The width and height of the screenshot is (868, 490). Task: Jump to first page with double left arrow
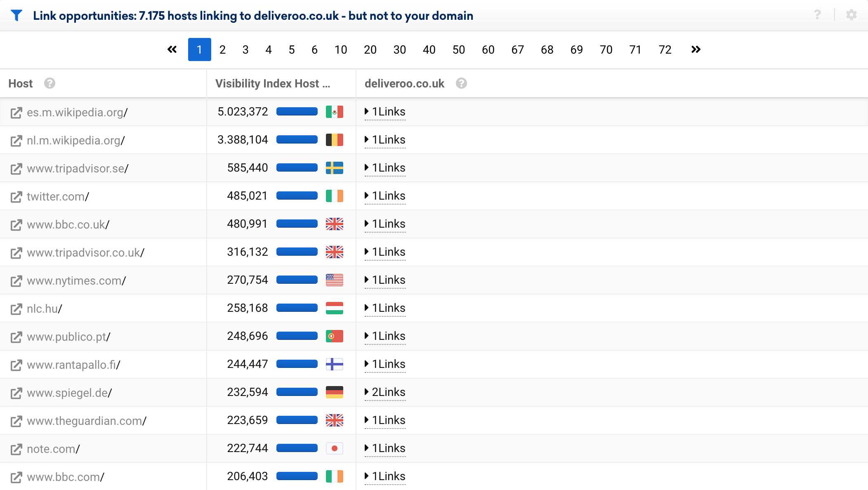pyautogui.click(x=172, y=49)
